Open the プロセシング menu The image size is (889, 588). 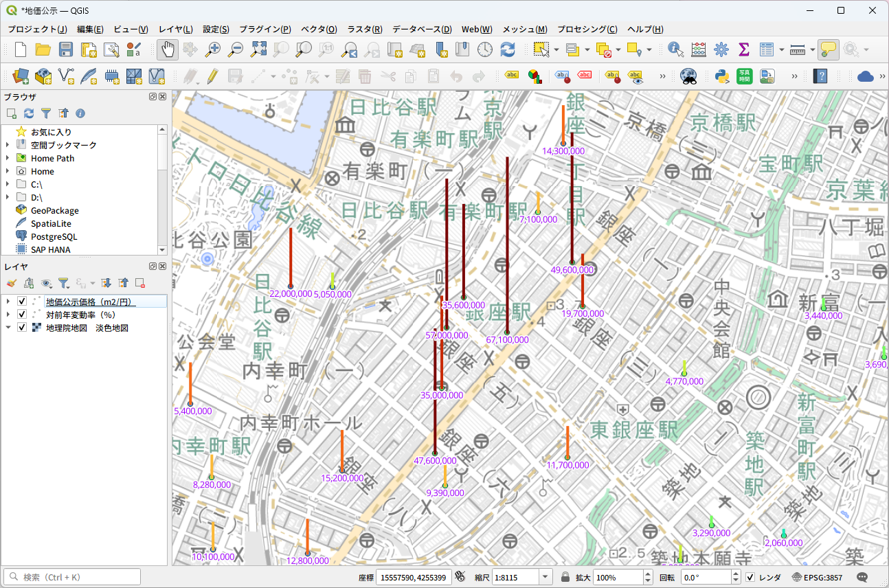(587, 29)
